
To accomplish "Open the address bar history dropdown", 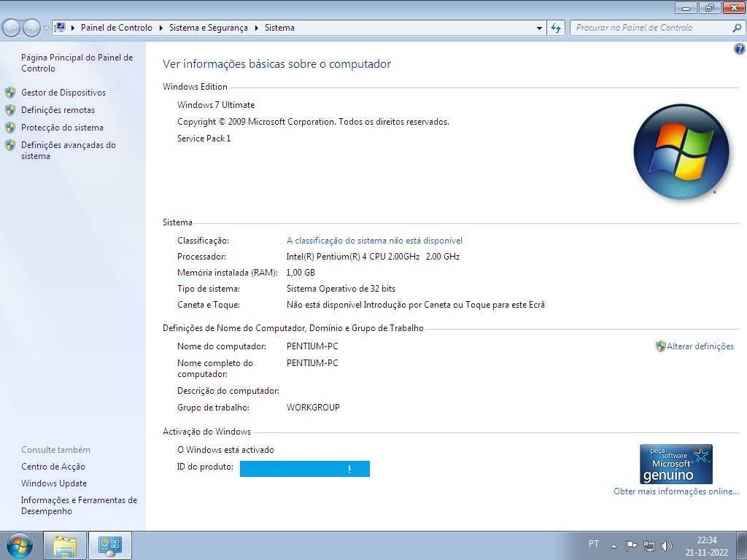I will point(539,28).
